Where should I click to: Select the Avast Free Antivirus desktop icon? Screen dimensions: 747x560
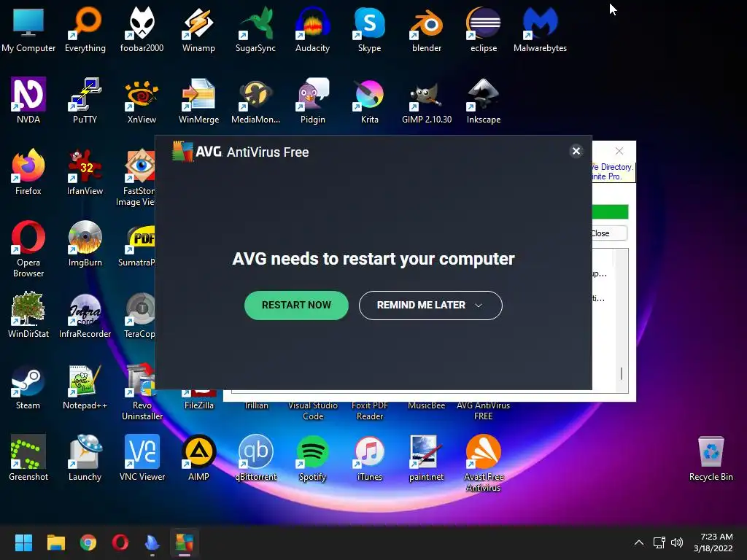[x=484, y=463]
